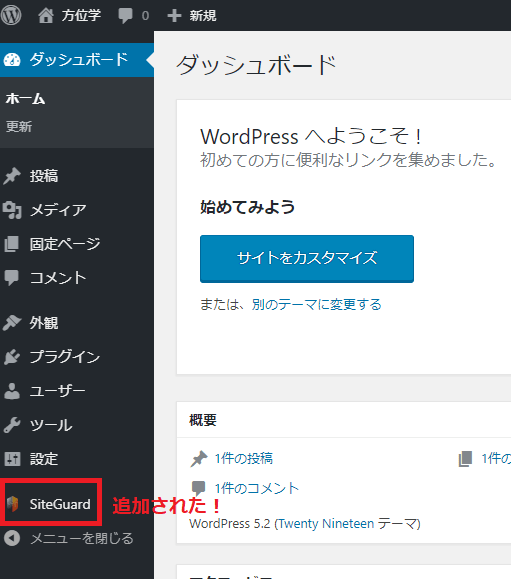The image size is (511, 579).
Task: Click the ユーザー person icon
Action: point(12,391)
